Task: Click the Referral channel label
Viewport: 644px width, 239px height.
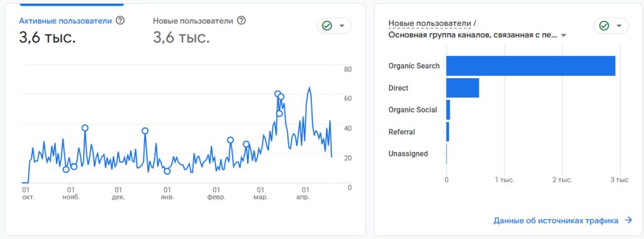Action: pos(402,132)
